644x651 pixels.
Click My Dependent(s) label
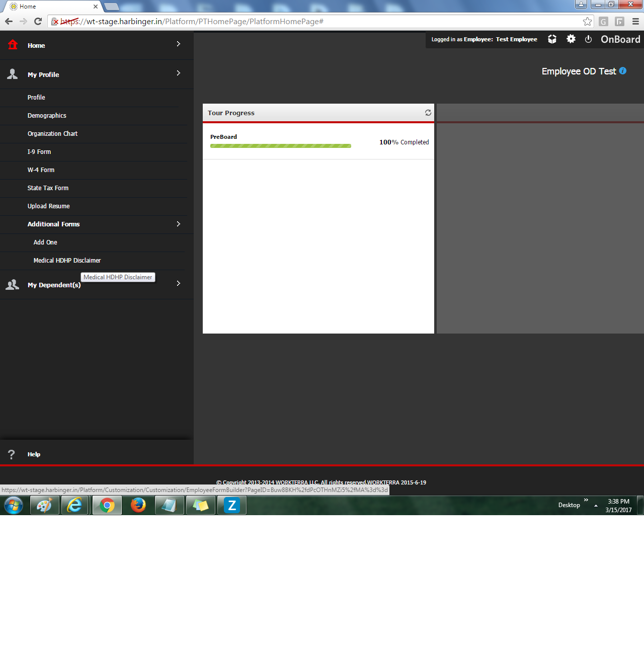pyautogui.click(x=54, y=285)
